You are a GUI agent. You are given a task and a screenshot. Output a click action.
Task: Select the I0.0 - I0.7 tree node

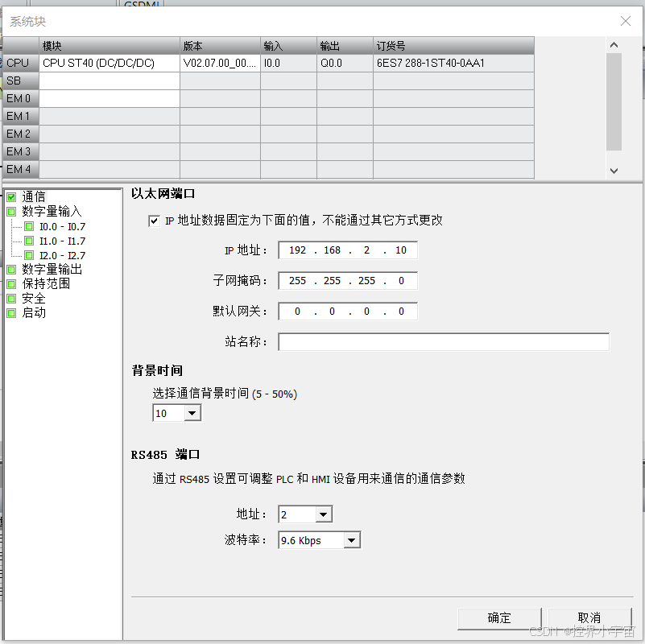coord(62,226)
